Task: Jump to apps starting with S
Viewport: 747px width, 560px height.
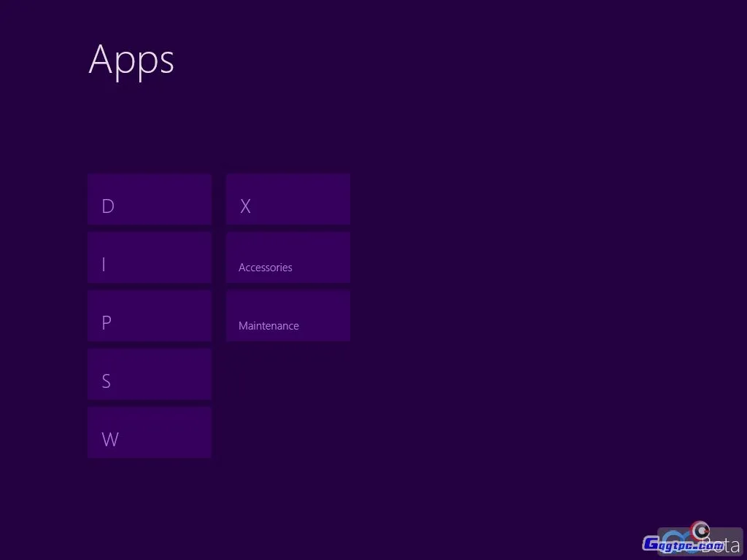Action: point(149,374)
